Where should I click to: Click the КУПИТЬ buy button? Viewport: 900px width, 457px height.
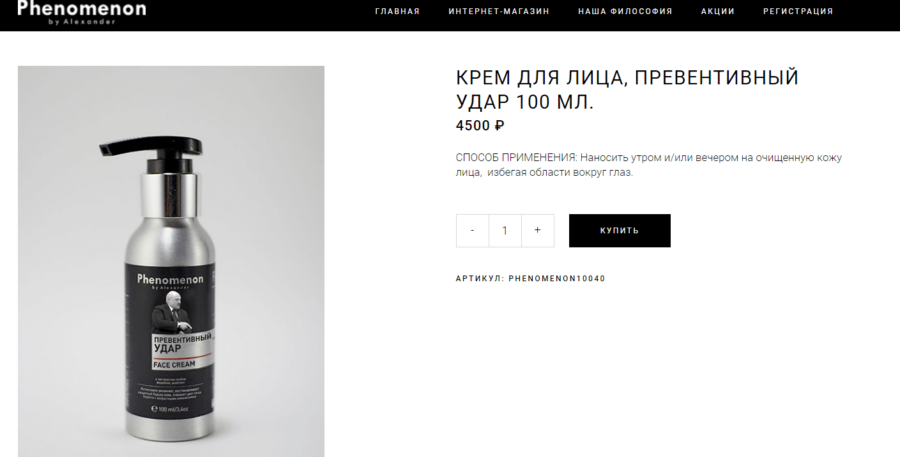pos(619,230)
